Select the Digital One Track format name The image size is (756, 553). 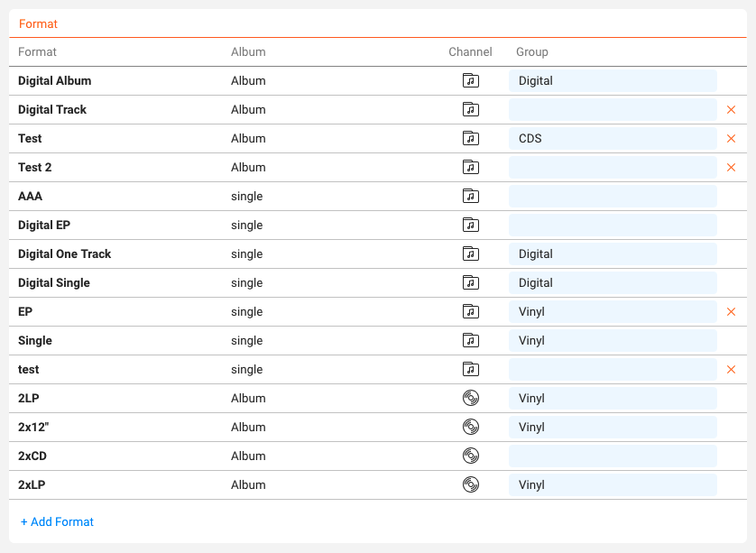(x=65, y=254)
